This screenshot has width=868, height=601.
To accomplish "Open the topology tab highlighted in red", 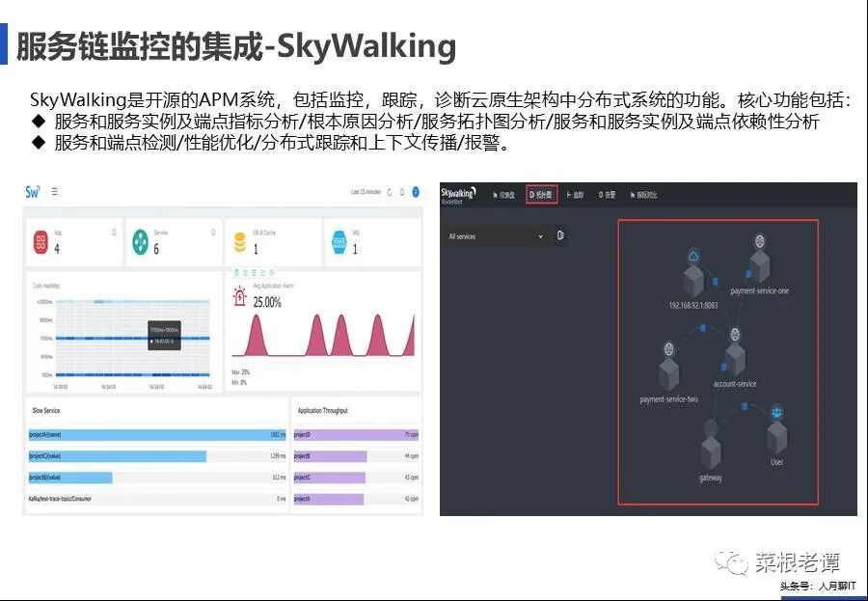I will click(541, 195).
